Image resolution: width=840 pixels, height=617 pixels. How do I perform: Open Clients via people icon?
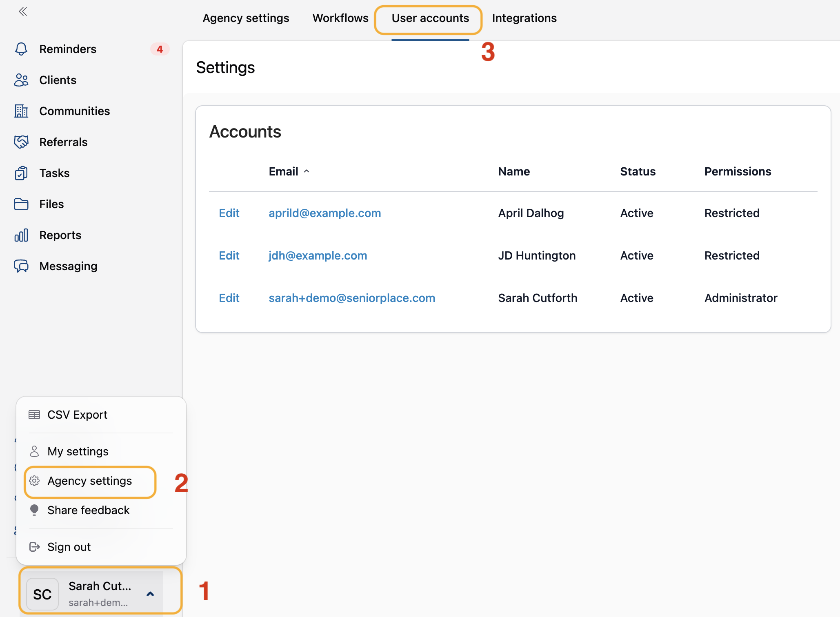pos(21,80)
